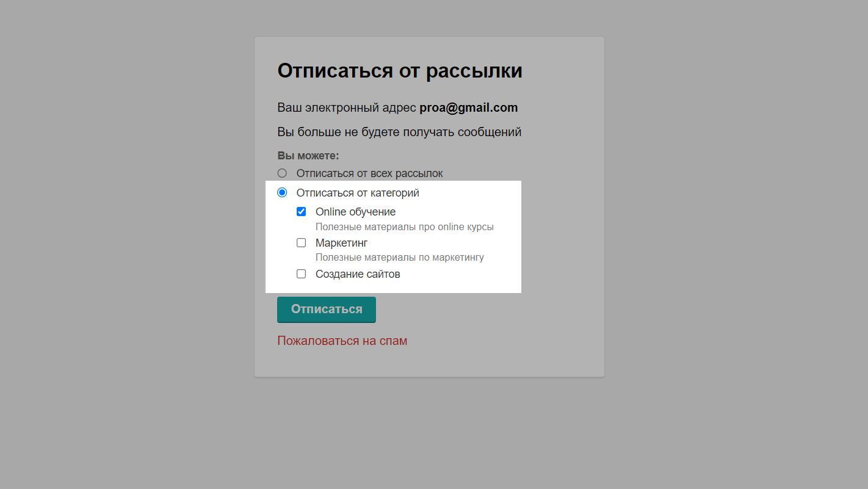Click the 'Вы можете:' section label
Image resolution: width=868 pixels, height=489 pixels.
point(308,156)
